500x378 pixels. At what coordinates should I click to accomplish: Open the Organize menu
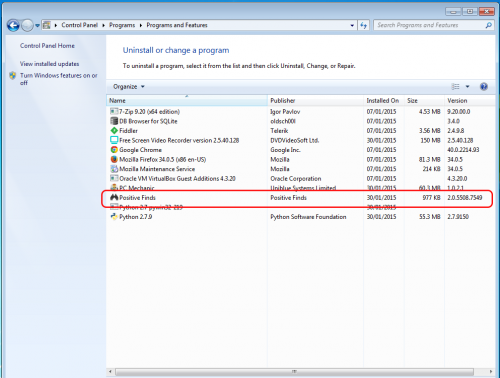(129, 87)
